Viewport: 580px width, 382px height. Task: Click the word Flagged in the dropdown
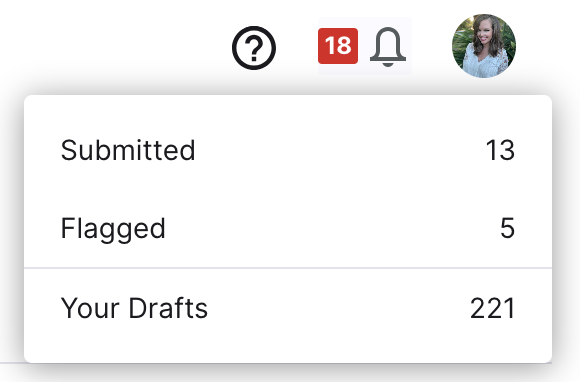(113, 229)
